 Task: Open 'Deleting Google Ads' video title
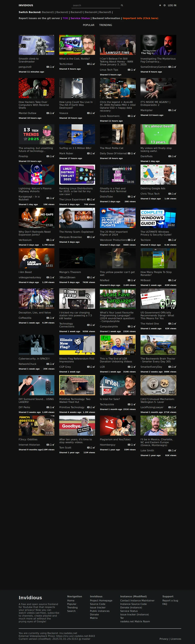tap(153, 189)
